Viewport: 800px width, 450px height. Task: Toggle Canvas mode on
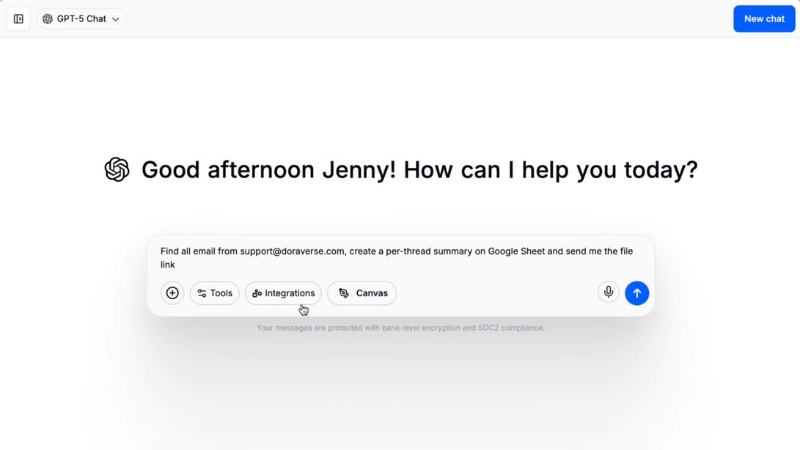pyautogui.click(x=362, y=293)
